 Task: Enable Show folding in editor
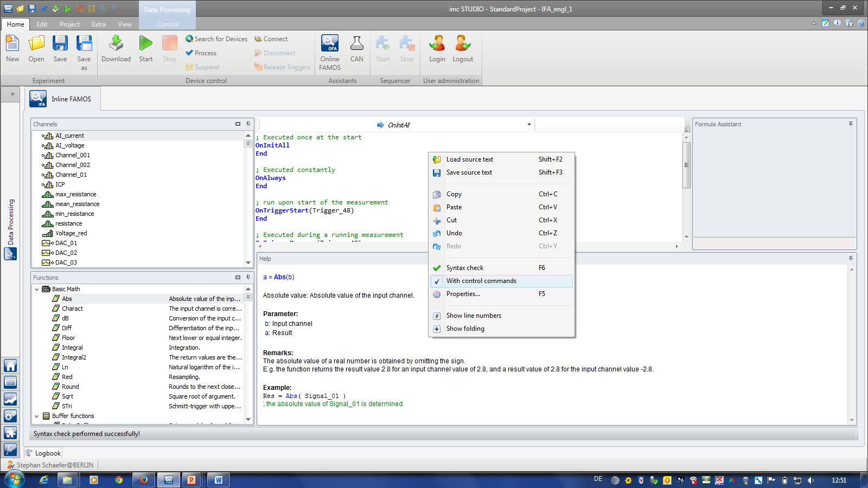tap(465, 329)
